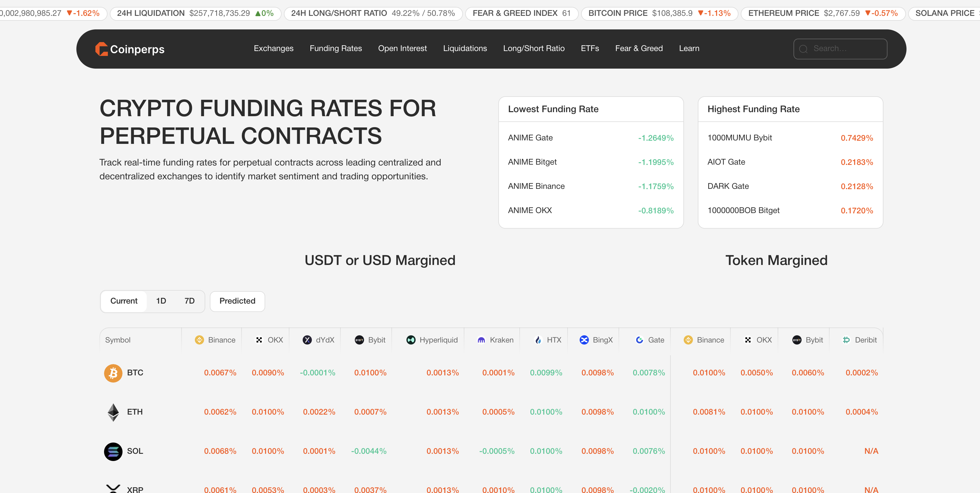Screen dimensions: 980x493
Task: Click the ETH symbol label
Action: pyautogui.click(x=135, y=412)
